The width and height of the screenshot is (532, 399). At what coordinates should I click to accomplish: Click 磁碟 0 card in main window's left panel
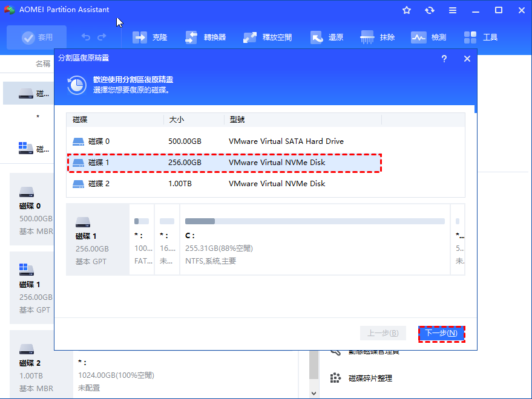tap(32, 209)
